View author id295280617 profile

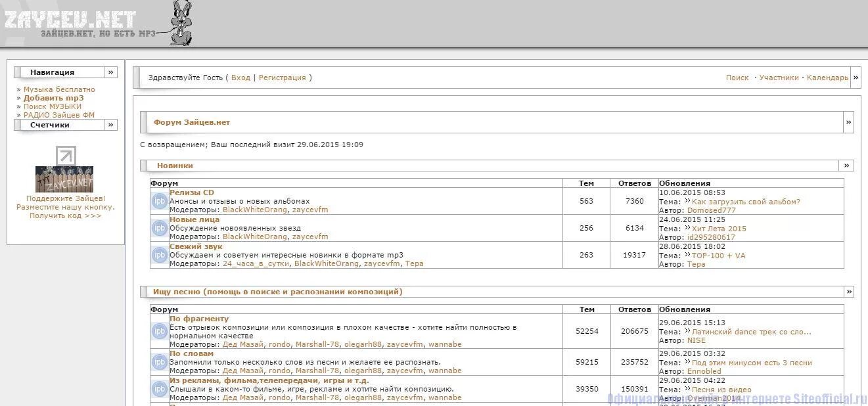(x=711, y=237)
